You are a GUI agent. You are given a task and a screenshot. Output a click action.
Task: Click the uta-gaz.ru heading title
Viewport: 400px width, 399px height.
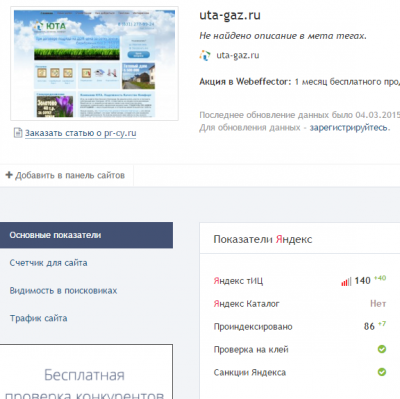(230, 16)
